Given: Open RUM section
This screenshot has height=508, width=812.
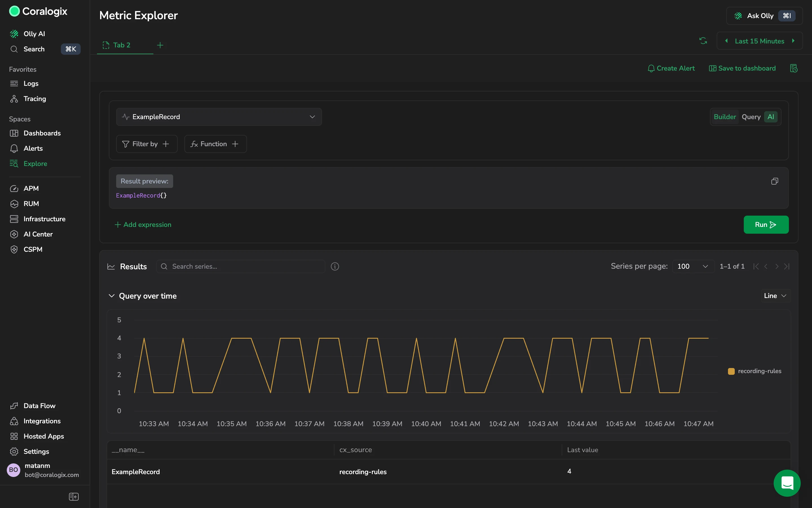Looking at the screenshot, I should (31, 203).
